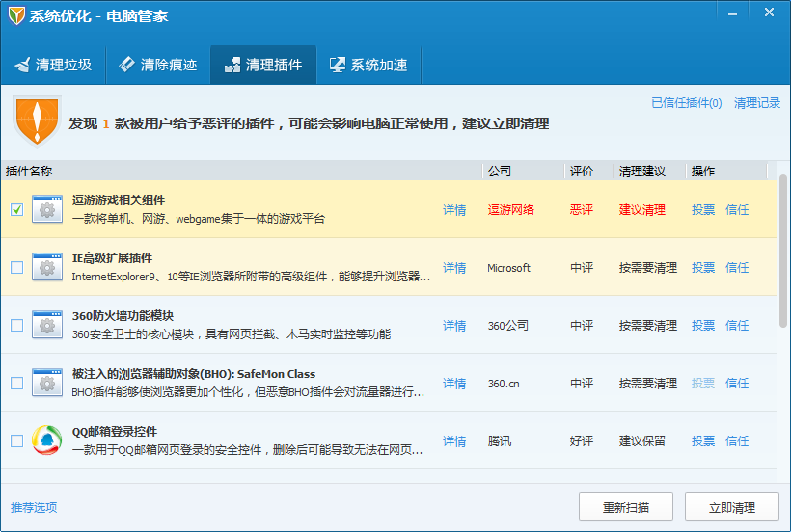The width and height of the screenshot is (791, 532).
Task: Click the red 逗游网络 company text
Action: click(x=511, y=210)
